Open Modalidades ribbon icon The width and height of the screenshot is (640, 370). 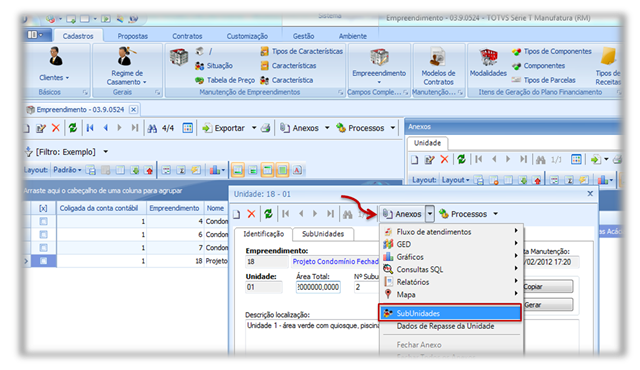[488, 58]
